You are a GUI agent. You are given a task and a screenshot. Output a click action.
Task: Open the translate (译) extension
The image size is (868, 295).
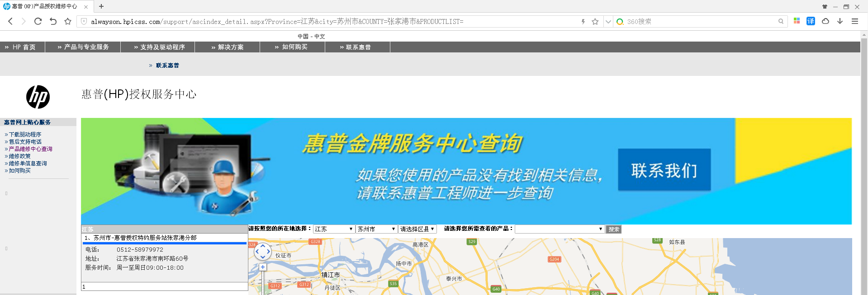point(811,21)
